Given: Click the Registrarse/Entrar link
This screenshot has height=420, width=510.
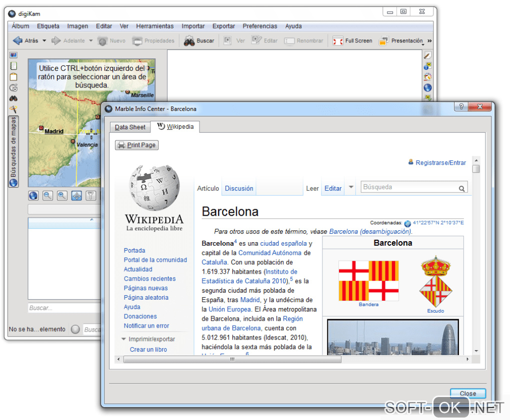Looking at the screenshot, I should tap(440, 162).
